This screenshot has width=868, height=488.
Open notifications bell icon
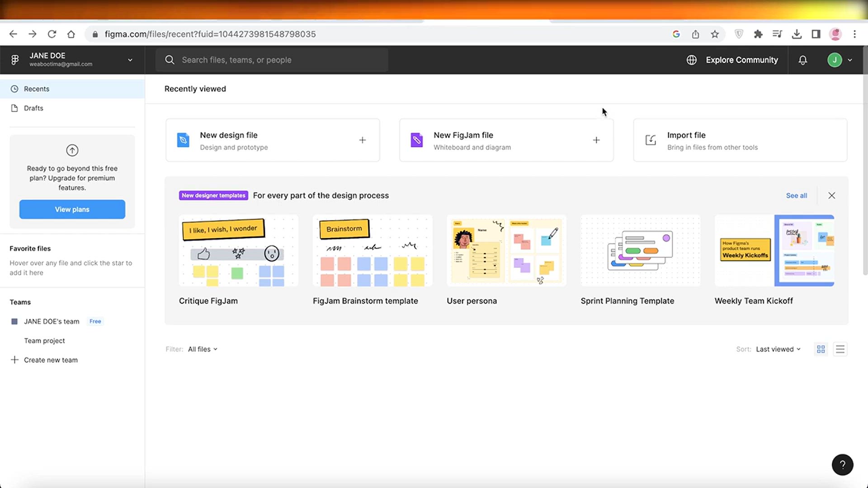[803, 60]
